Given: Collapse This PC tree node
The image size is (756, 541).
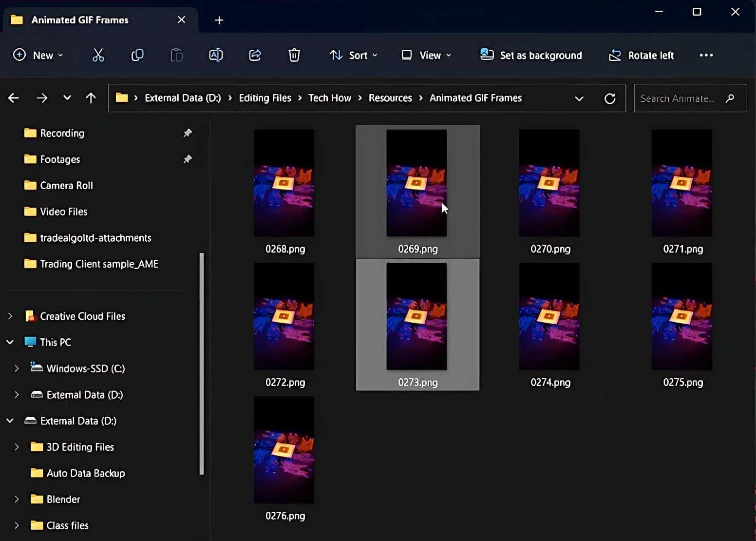Looking at the screenshot, I should [10, 342].
